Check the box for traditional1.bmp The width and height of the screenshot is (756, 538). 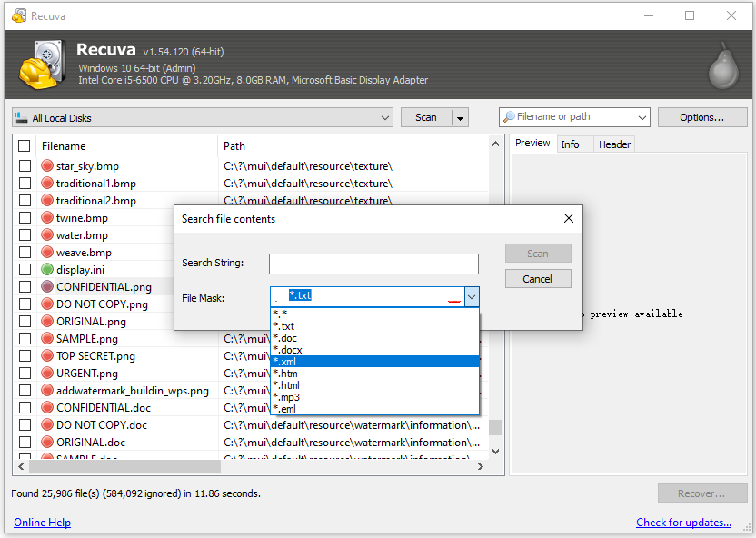25,184
